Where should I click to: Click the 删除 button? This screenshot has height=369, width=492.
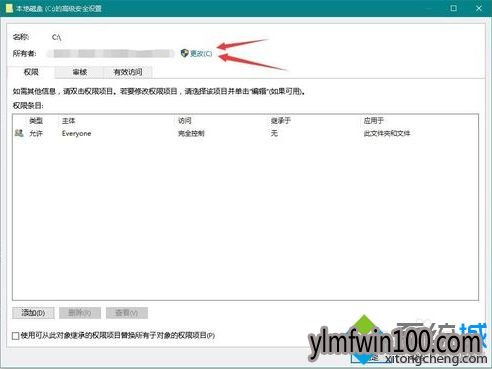80,313
